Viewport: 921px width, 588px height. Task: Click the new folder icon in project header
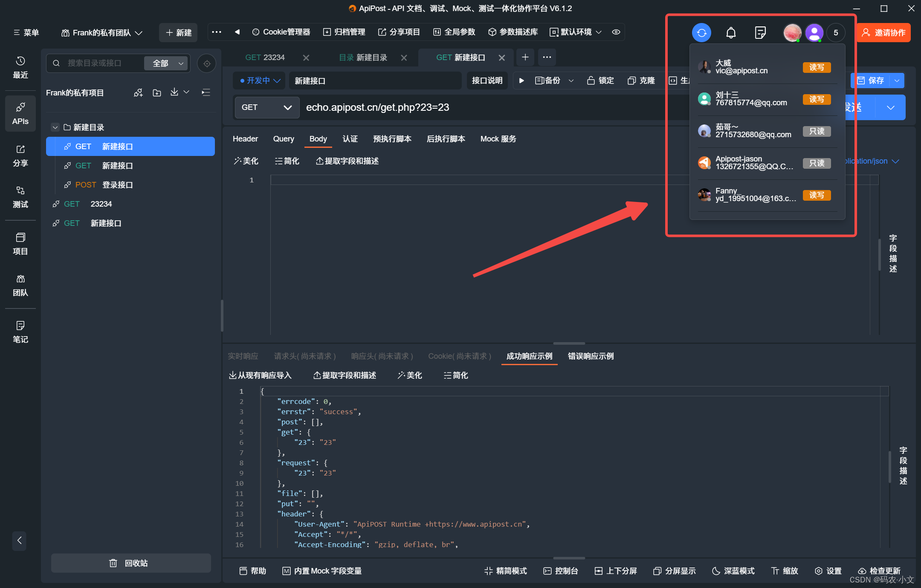(x=157, y=93)
